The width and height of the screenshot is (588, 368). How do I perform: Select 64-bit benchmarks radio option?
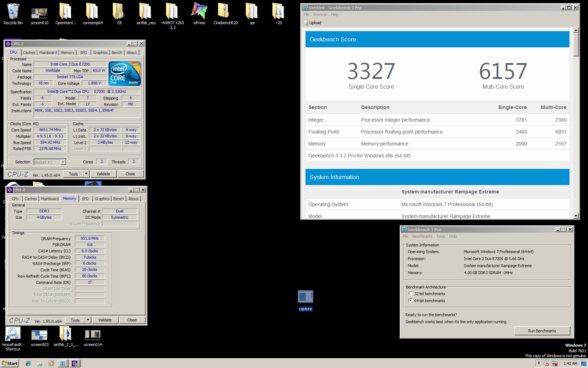point(410,301)
